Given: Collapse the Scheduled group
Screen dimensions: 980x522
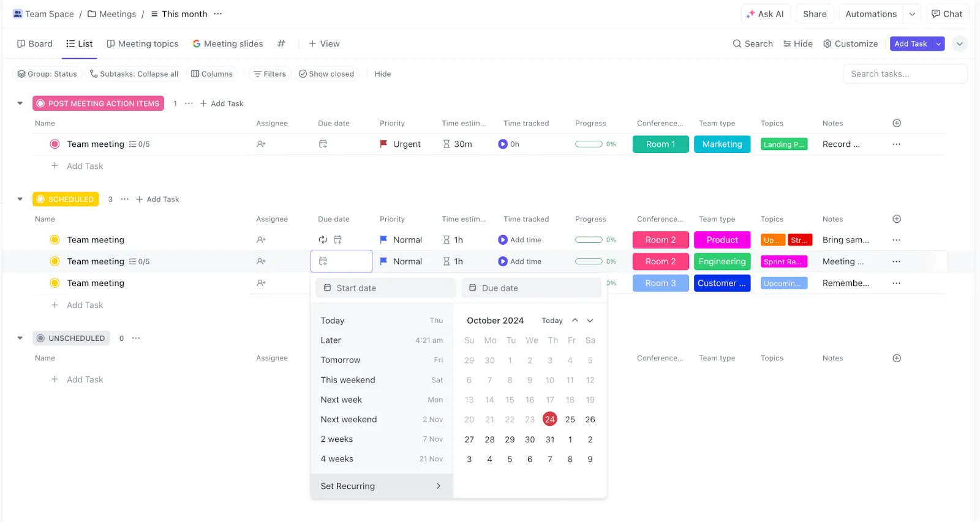Looking at the screenshot, I should [x=20, y=199].
